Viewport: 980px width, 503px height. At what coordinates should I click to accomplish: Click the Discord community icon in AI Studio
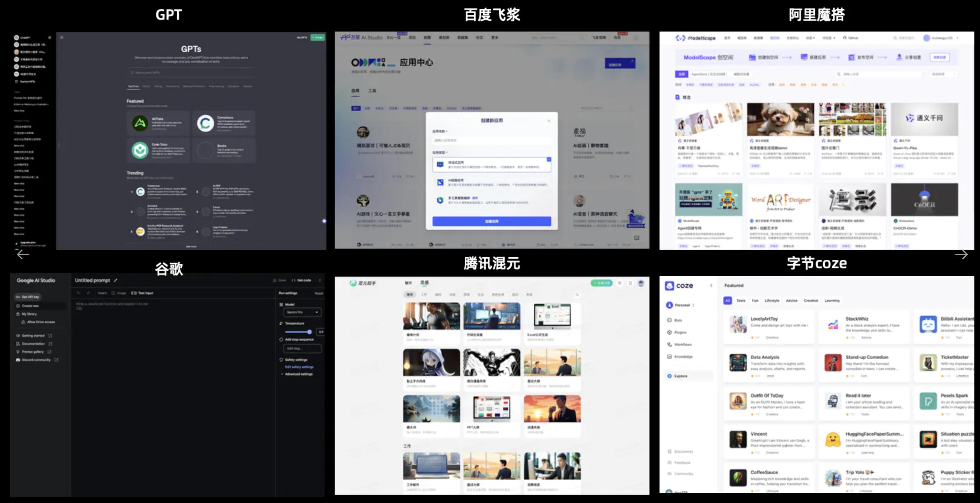tap(18, 360)
